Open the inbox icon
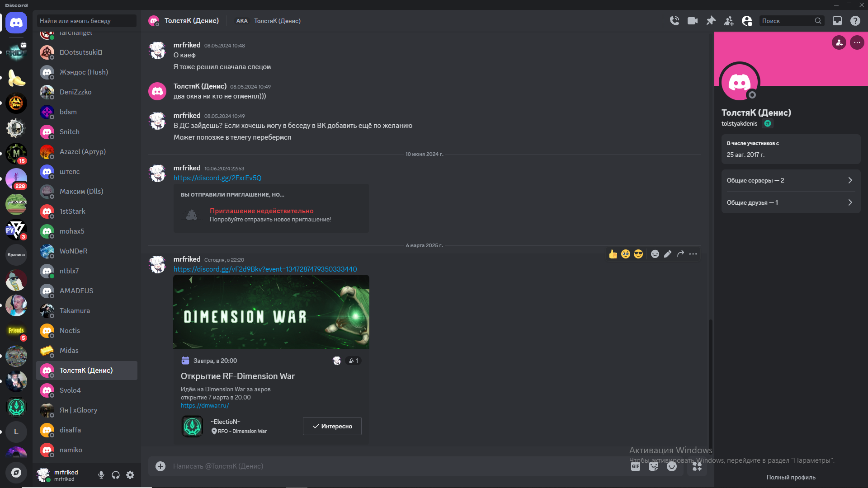Image resolution: width=868 pixels, height=488 pixels. [837, 21]
